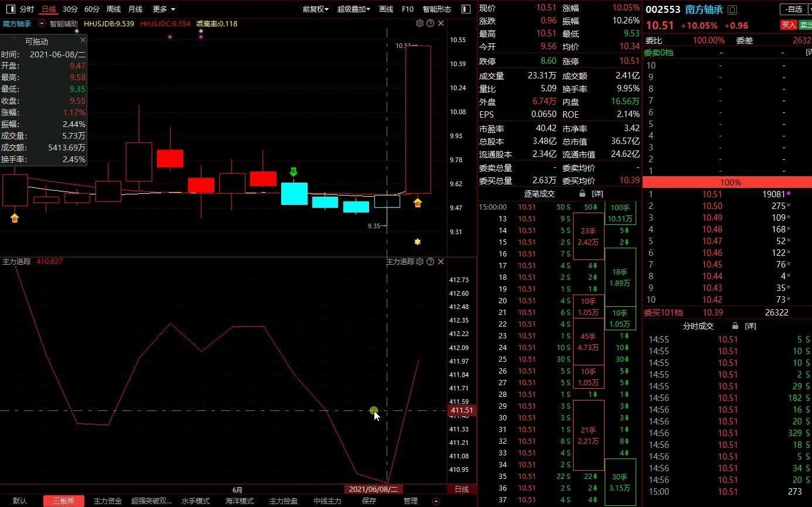Select the 主力资金 template tab
The height and width of the screenshot is (507, 812).
click(x=108, y=501)
